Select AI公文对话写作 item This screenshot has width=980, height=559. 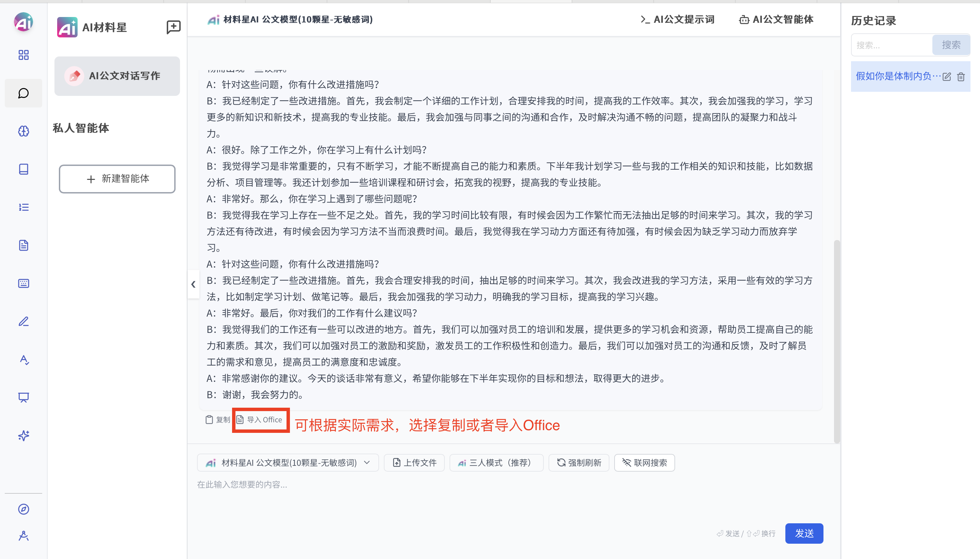pos(117,76)
